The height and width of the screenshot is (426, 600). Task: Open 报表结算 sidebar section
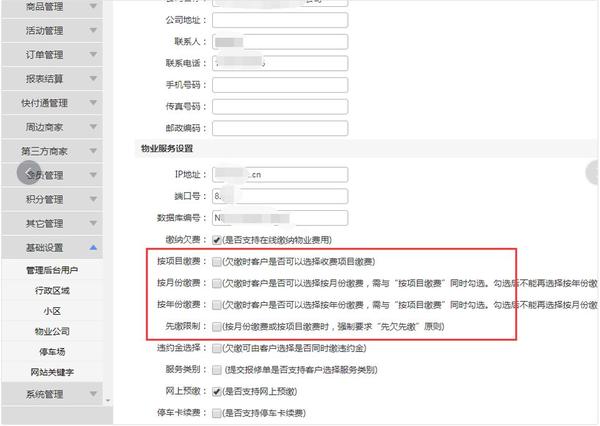coord(52,79)
